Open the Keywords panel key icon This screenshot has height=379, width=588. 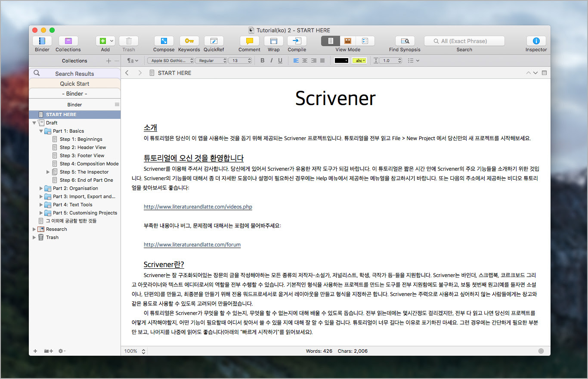pos(189,41)
